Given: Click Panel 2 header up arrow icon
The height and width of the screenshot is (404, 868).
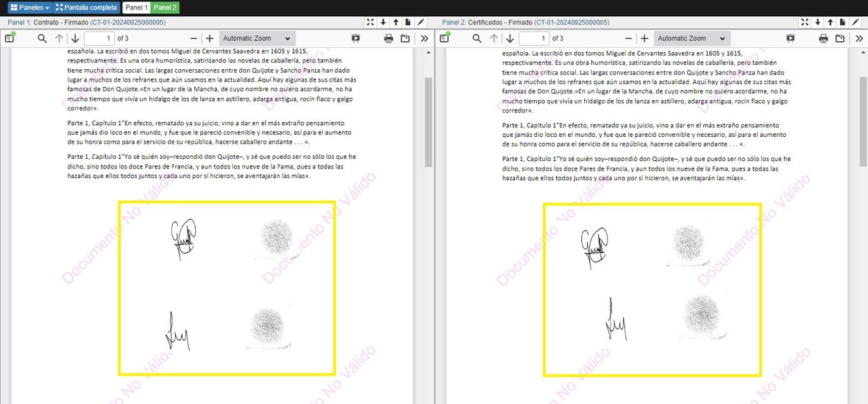Looking at the screenshot, I should coord(830,22).
